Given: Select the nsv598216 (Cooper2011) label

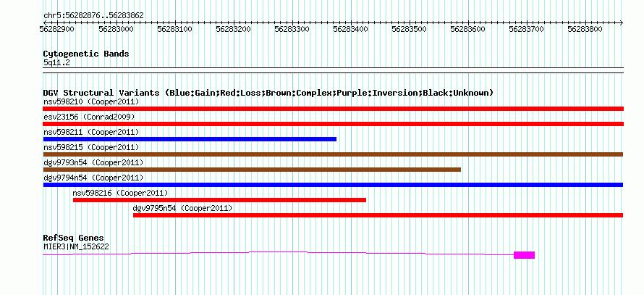Looking at the screenshot, I should [120, 193].
